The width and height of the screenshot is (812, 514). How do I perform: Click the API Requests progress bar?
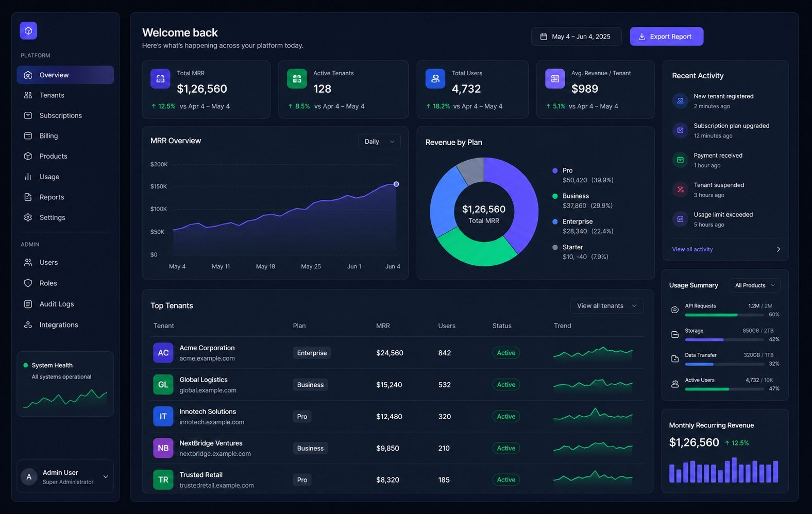724,315
